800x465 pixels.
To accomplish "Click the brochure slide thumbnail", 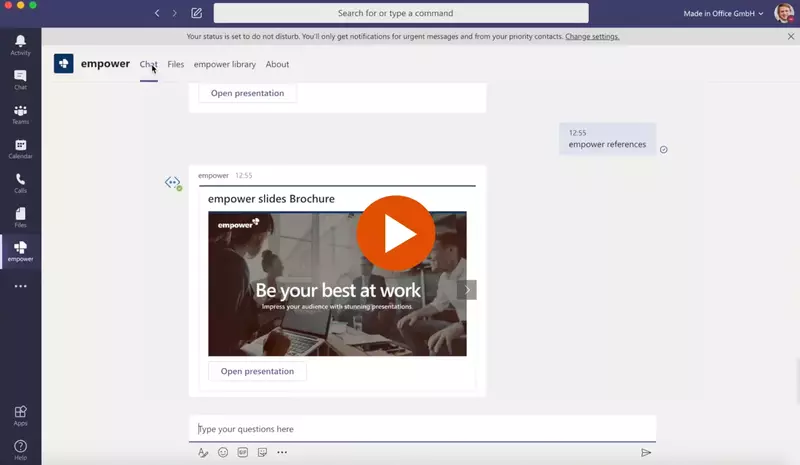I will (337, 284).
